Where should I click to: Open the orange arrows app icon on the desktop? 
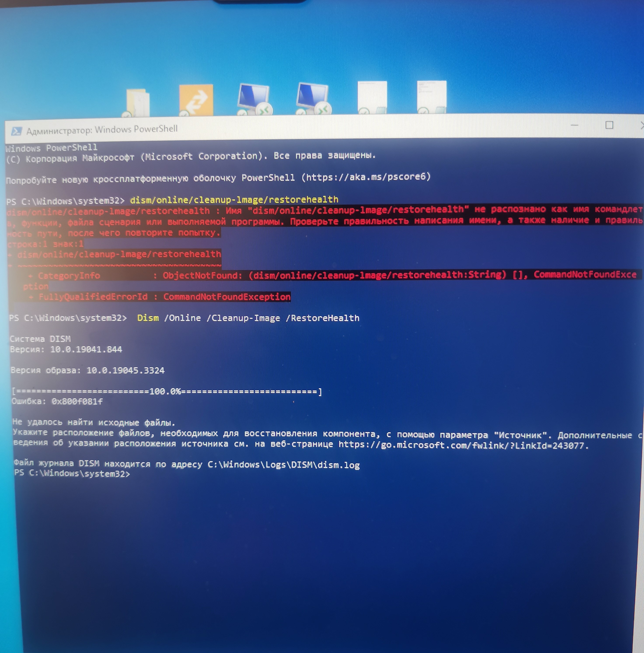(196, 100)
